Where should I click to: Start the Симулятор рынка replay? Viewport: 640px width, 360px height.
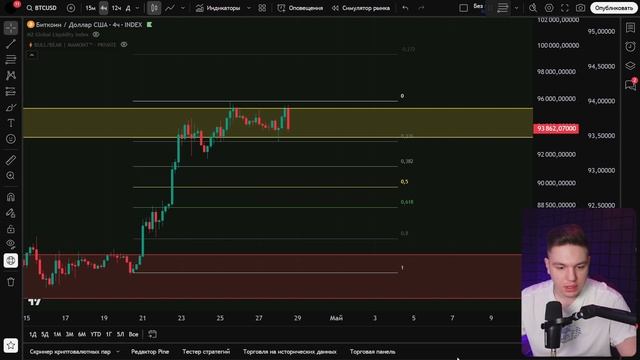(x=361, y=8)
